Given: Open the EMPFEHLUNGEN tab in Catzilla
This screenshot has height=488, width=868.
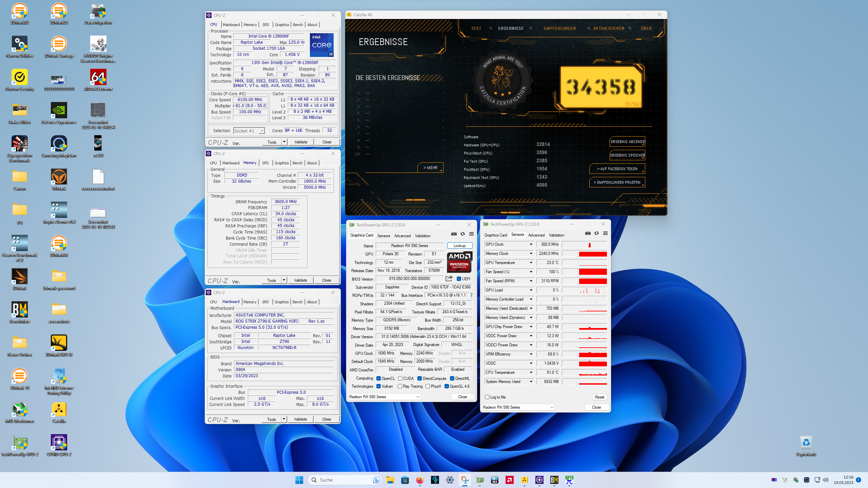Looking at the screenshot, I should tap(559, 28).
